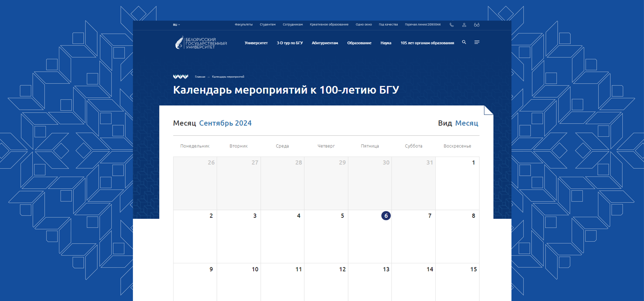Click the breadcrumb ornament icon

point(180,77)
